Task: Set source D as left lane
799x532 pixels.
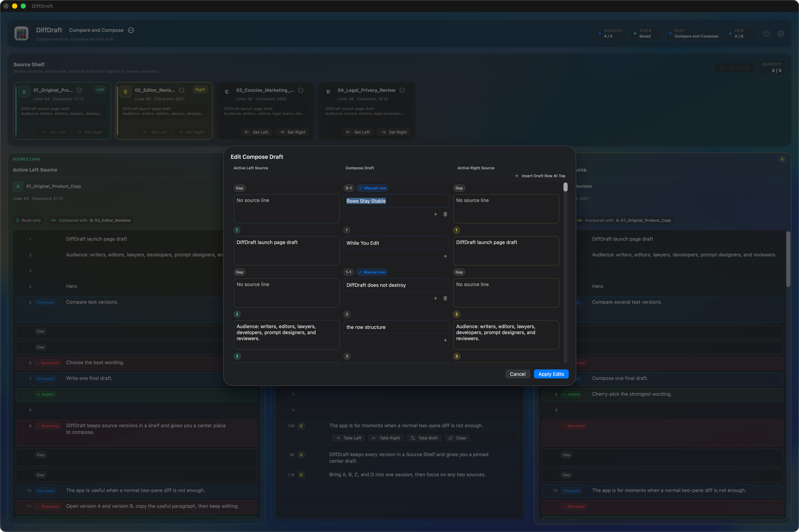Action: (x=358, y=132)
